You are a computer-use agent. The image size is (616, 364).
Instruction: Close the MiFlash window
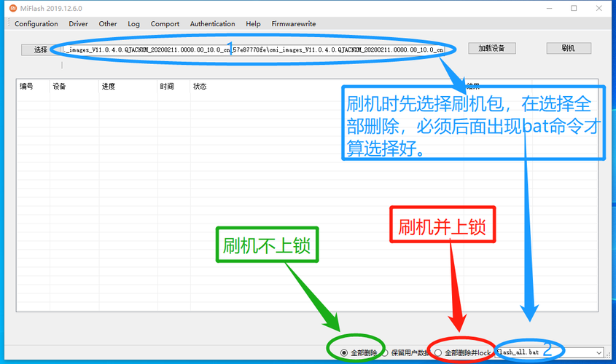tap(599, 8)
